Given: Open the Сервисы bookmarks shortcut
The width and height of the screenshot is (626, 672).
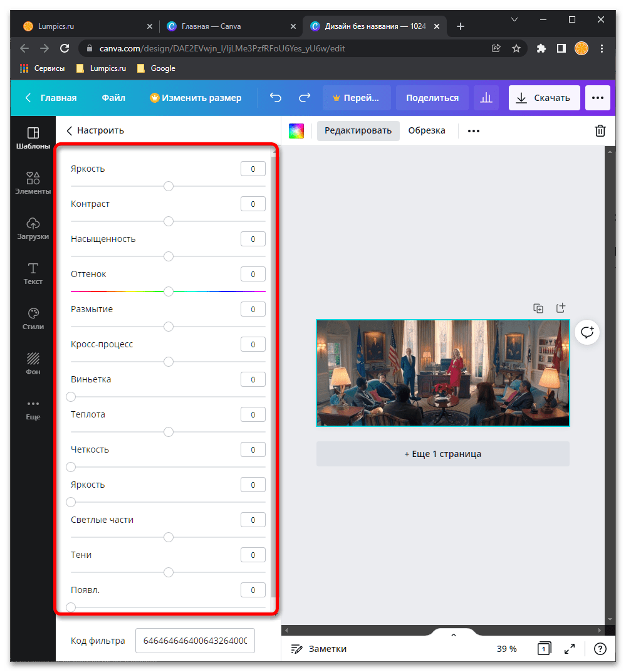Looking at the screenshot, I should (43, 68).
